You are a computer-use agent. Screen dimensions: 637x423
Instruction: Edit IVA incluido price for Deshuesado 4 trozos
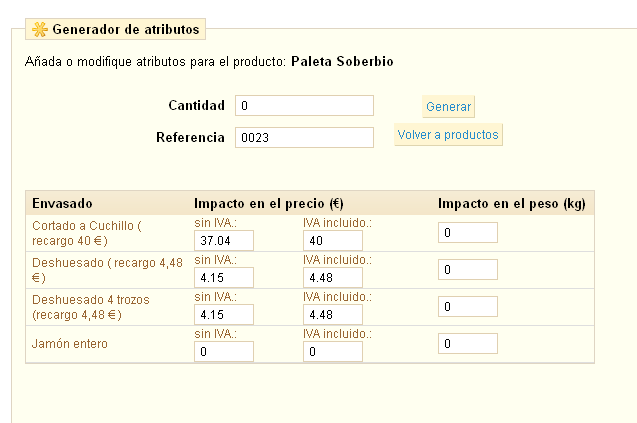click(332, 315)
